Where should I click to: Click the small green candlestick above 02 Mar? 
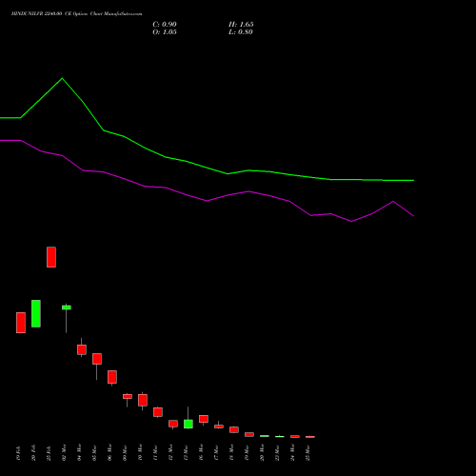tap(67, 307)
